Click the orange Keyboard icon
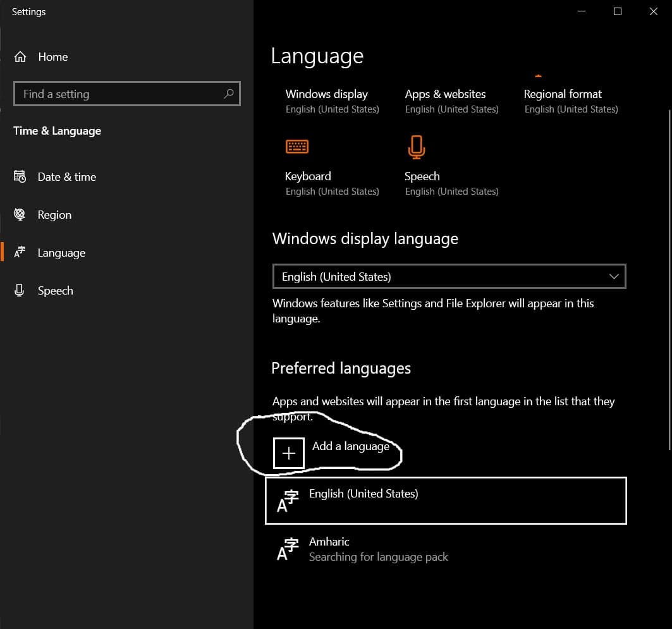 (x=297, y=147)
